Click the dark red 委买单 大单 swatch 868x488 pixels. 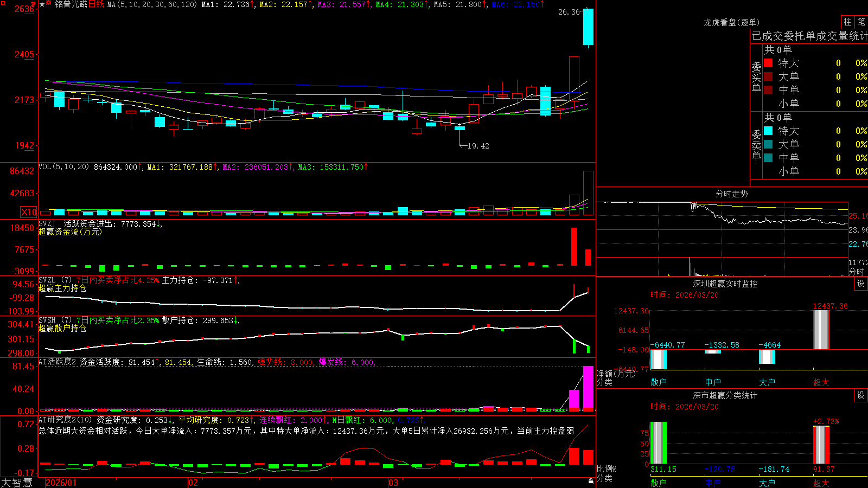coord(768,76)
